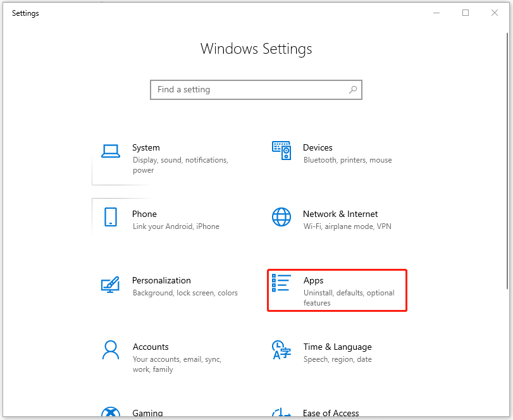Click the Network & Internet globe icon
The width and height of the screenshot is (513, 420).
(x=281, y=217)
